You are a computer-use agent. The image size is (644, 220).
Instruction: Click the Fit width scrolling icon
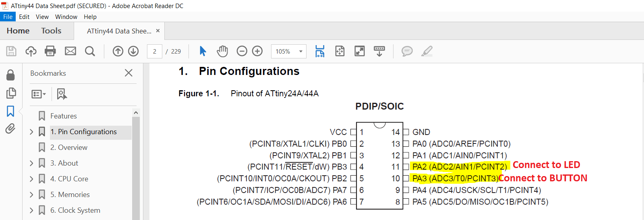[320, 51]
